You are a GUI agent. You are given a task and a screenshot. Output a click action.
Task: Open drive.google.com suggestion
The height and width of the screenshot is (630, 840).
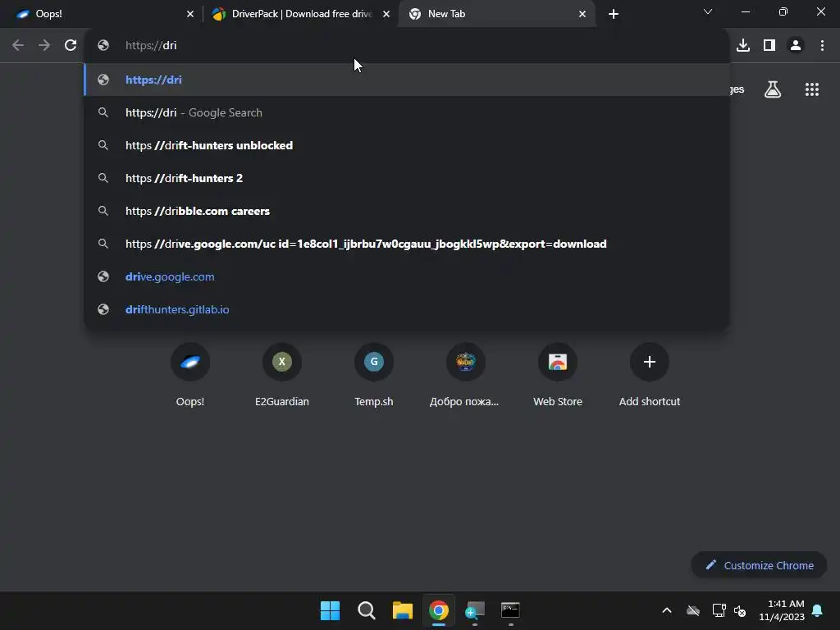pos(407,276)
